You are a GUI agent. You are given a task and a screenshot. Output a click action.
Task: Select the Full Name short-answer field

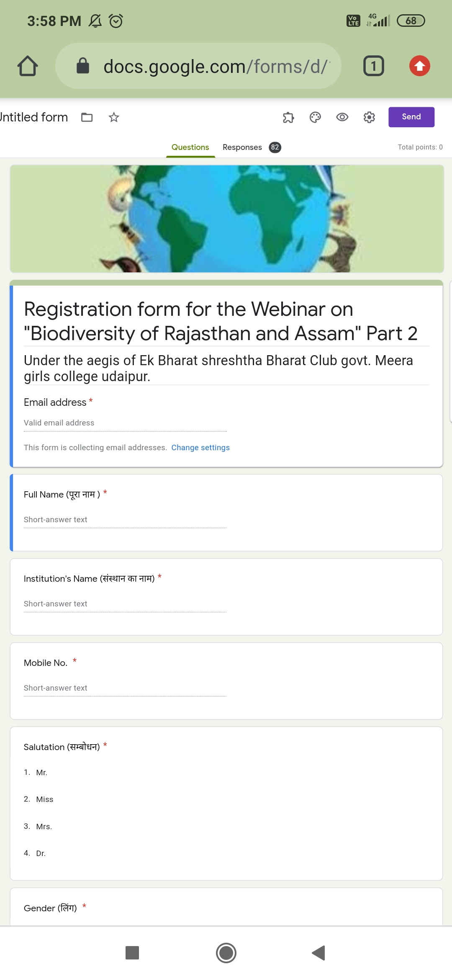pos(125,520)
